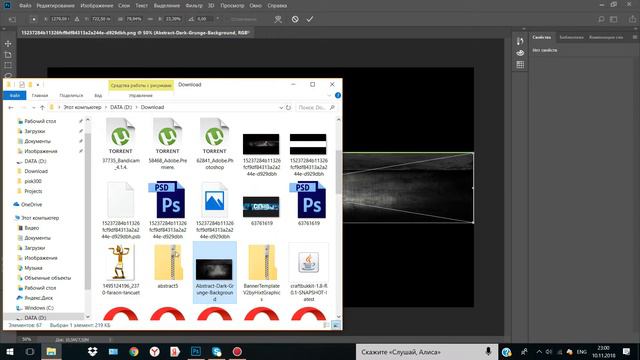This screenshot has height=360, width=640.
Task: Go up one folder level in Explorer
Action: click(x=42, y=107)
